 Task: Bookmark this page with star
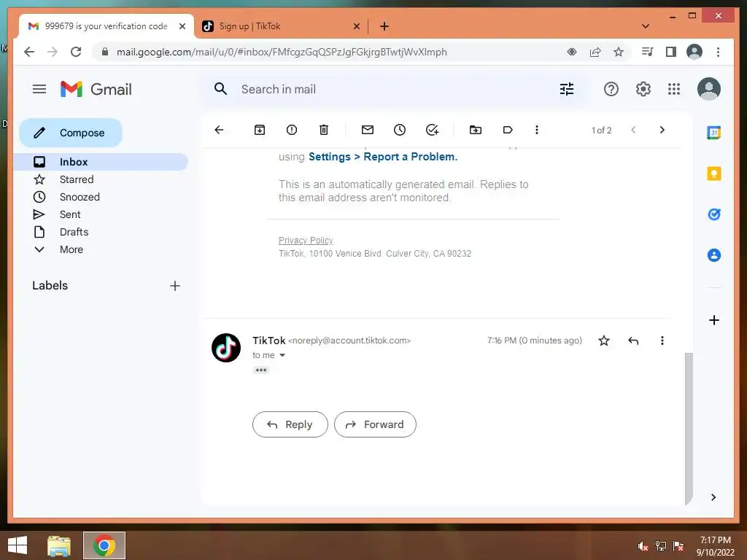pyautogui.click(x=619, y=52)
